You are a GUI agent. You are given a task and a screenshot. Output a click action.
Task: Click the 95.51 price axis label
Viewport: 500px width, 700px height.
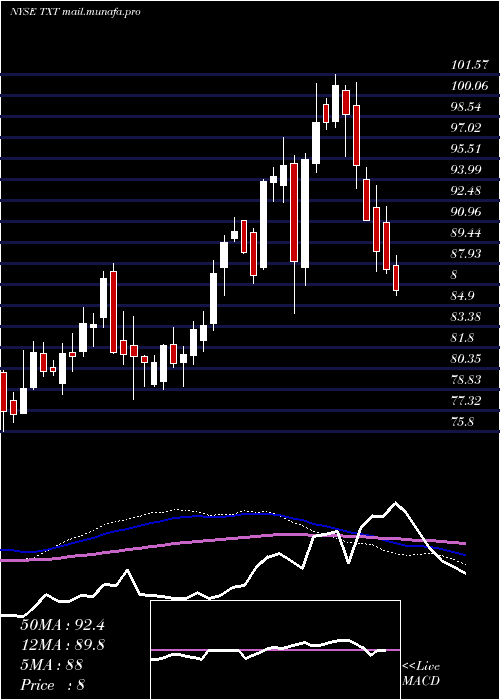pos(466,149)
